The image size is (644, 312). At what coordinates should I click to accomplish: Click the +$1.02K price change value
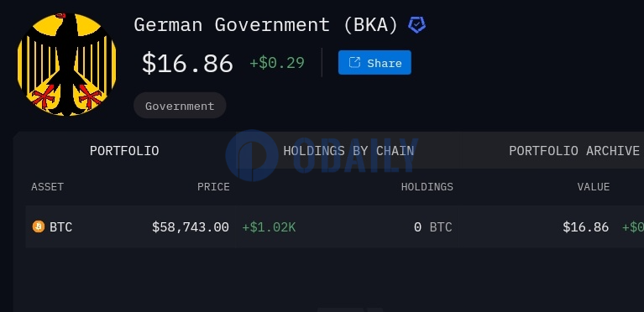(269, 227)
